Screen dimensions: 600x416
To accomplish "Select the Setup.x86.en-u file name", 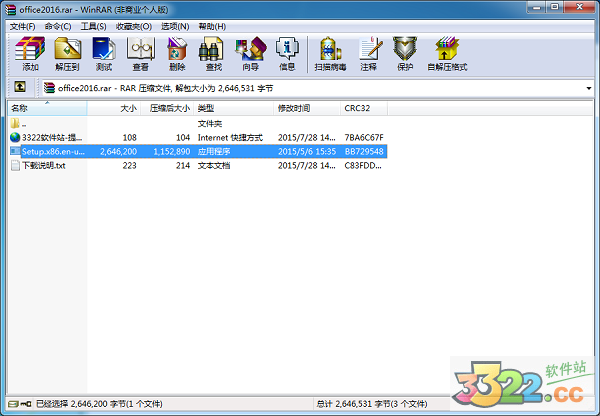I will point(53,152).
